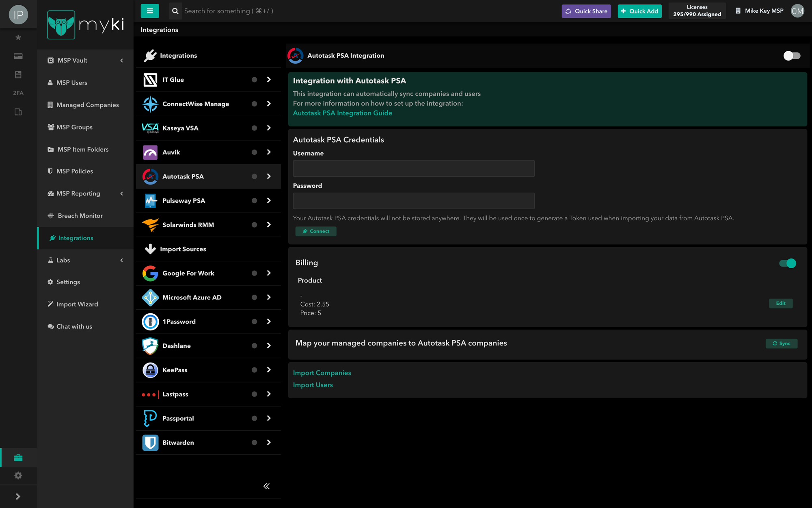Click the Solarwinds RMM status indicator dot

point(254,225)
